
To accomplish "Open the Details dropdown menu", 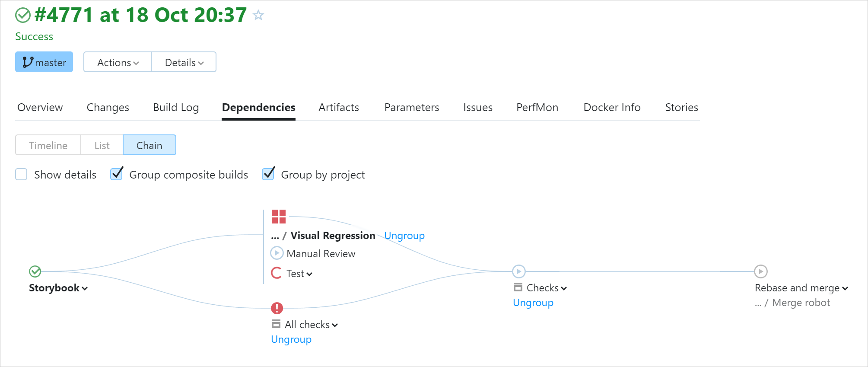I will click(184, 62).
